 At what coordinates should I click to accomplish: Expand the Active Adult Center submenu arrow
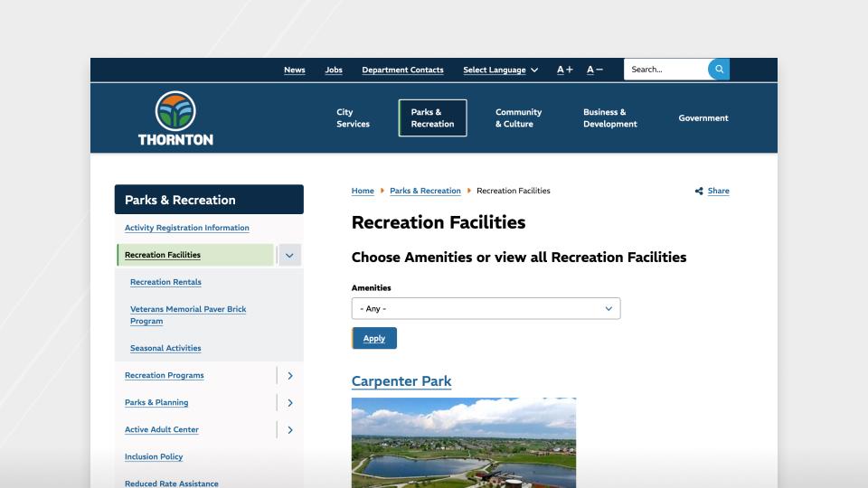coord(289,429)
